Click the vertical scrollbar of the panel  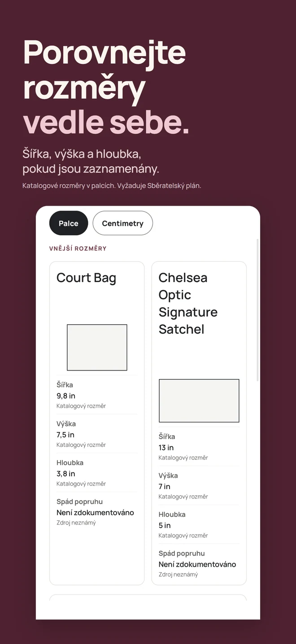point(257,310)
